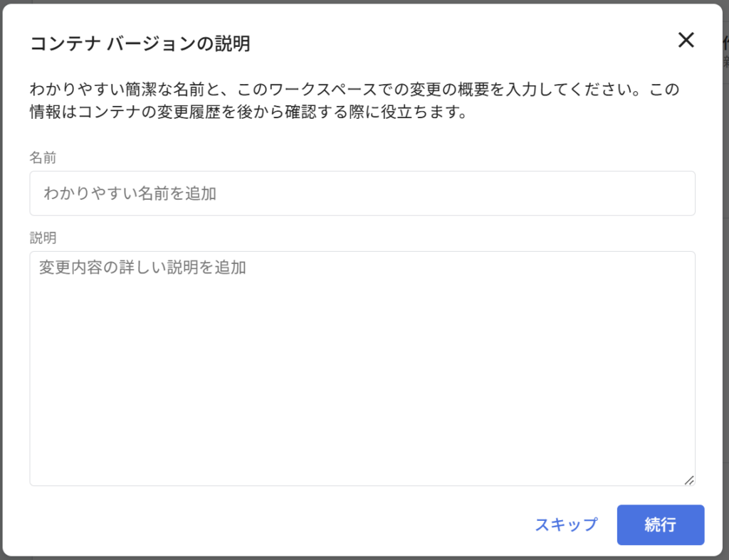Click the dimmed background left of the dialog
Viewport: 729px width, 560px height.
2,285
